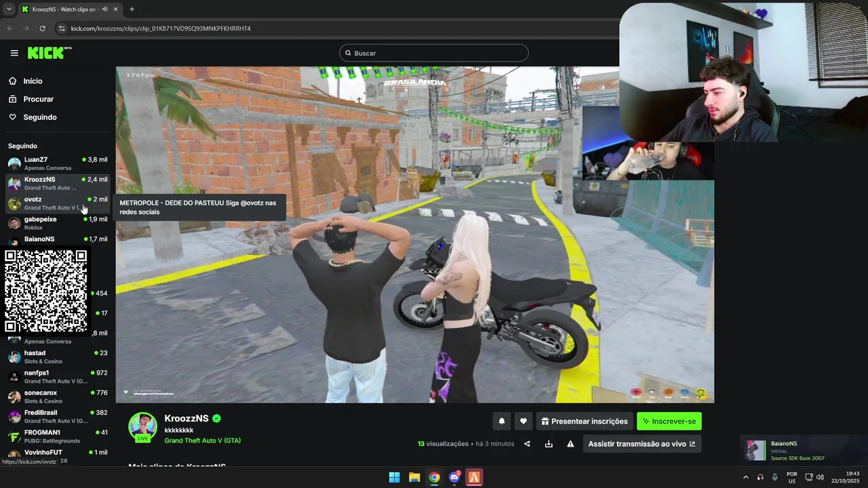
Task: Click Presentear inscrições button
Action: click(584, 421)
